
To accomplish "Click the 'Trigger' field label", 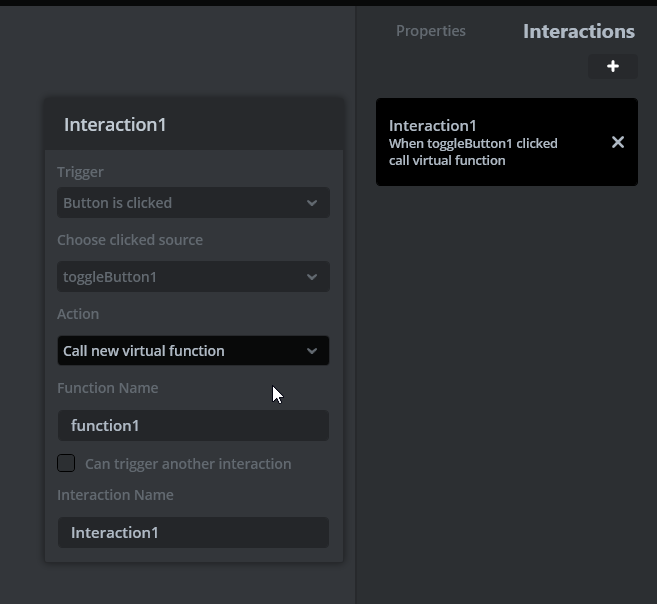I will [80, 172].
